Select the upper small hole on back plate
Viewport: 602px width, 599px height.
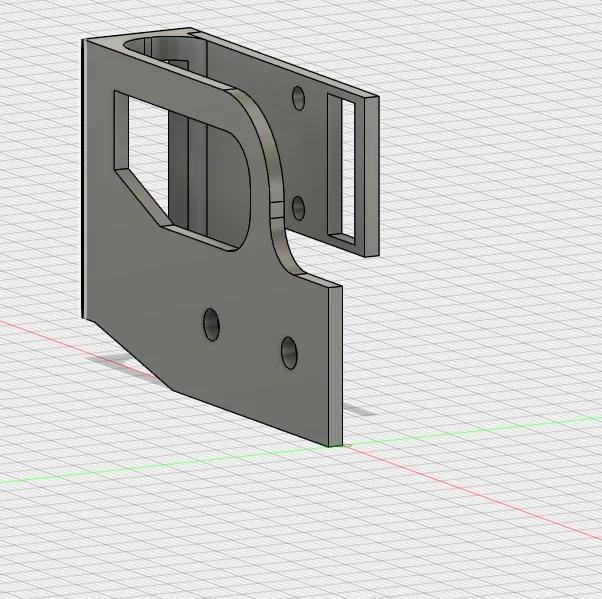298,98
